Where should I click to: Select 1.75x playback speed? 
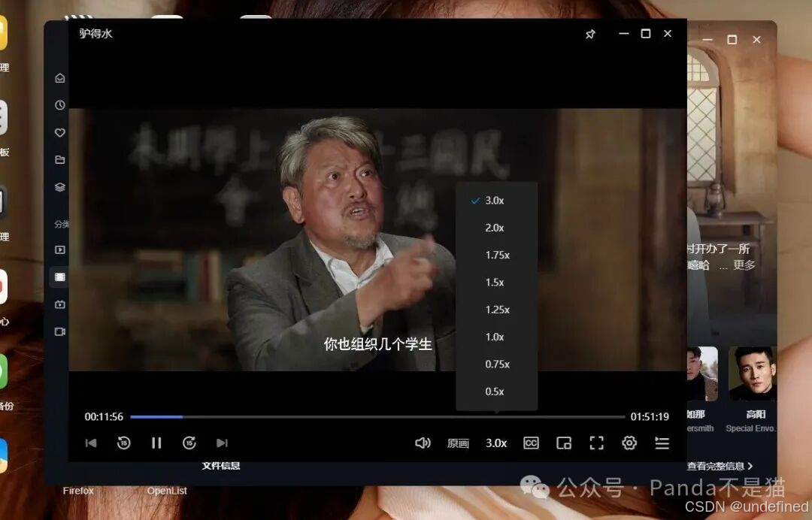pyautogui.click(x=496, y=255)
